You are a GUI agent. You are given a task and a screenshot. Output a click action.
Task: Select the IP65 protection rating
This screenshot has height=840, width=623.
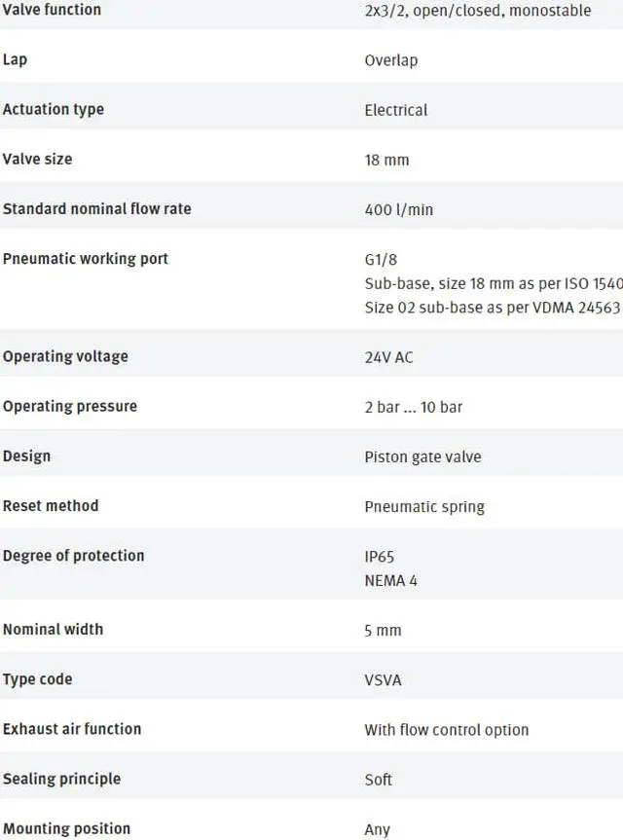(380, 557)
